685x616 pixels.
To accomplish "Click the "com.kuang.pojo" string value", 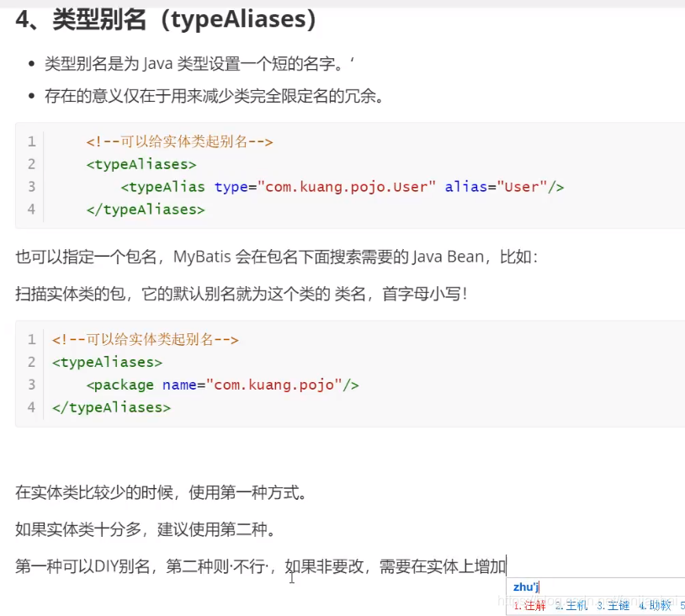I will pyautogui.click(x=273, y=385).
